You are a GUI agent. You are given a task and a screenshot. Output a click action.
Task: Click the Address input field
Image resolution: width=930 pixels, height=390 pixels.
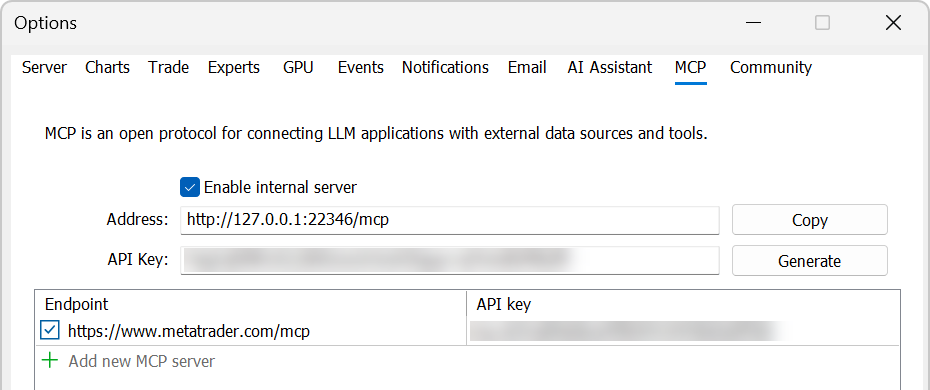click(450, 220)
